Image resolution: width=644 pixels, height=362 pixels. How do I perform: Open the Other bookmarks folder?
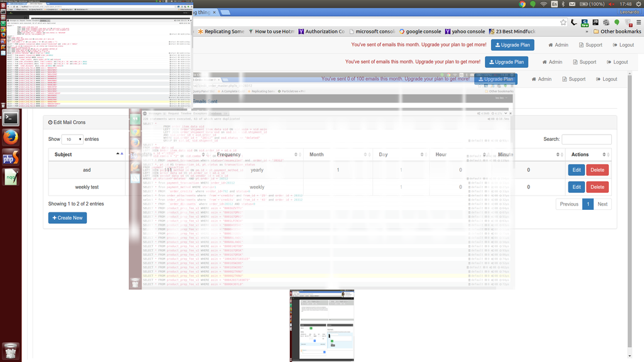[x=616, y=31]
